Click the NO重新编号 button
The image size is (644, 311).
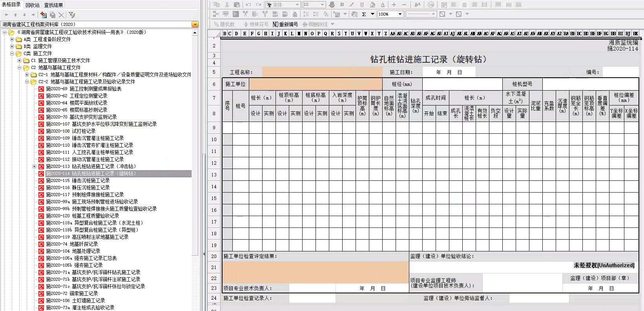(285, 24)
